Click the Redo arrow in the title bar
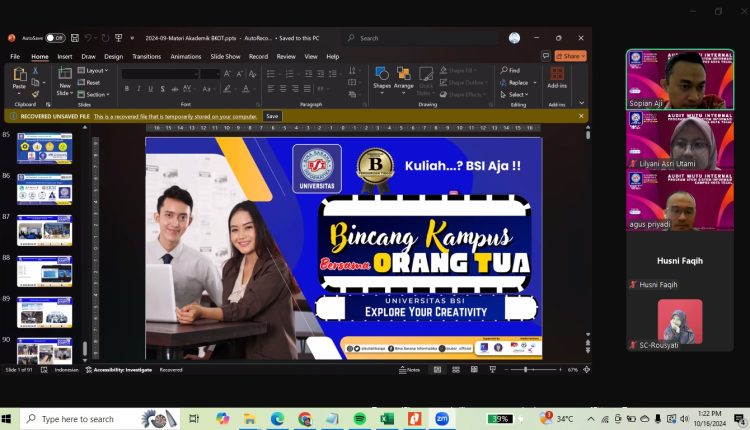Image resolution: width=750 pixels, height=430 pixels. [105, 38]
